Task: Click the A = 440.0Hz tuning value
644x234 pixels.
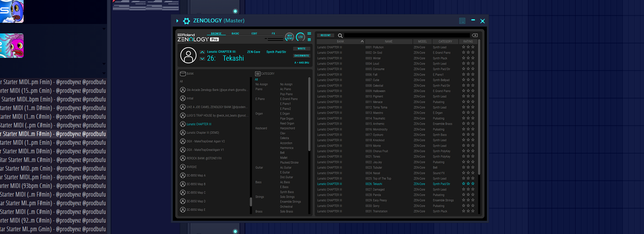Action: (302, 62)
